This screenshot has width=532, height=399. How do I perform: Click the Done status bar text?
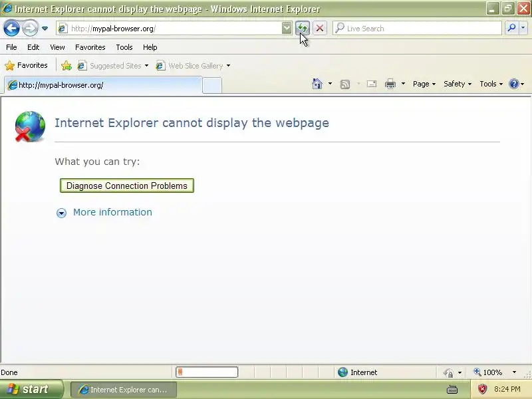pos(9,372)
